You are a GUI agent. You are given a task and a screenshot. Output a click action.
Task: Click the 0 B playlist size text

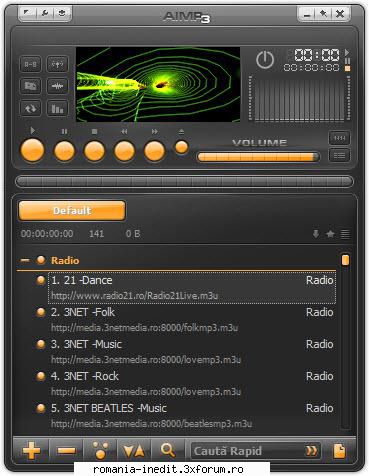click(x=133, y=234)
